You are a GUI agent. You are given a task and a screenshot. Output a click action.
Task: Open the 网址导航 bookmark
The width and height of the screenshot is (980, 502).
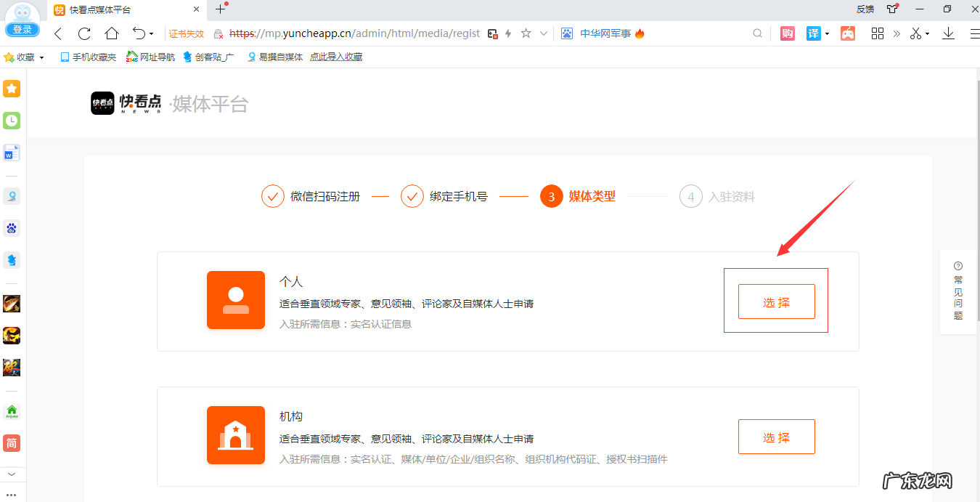tap(151, 57)
